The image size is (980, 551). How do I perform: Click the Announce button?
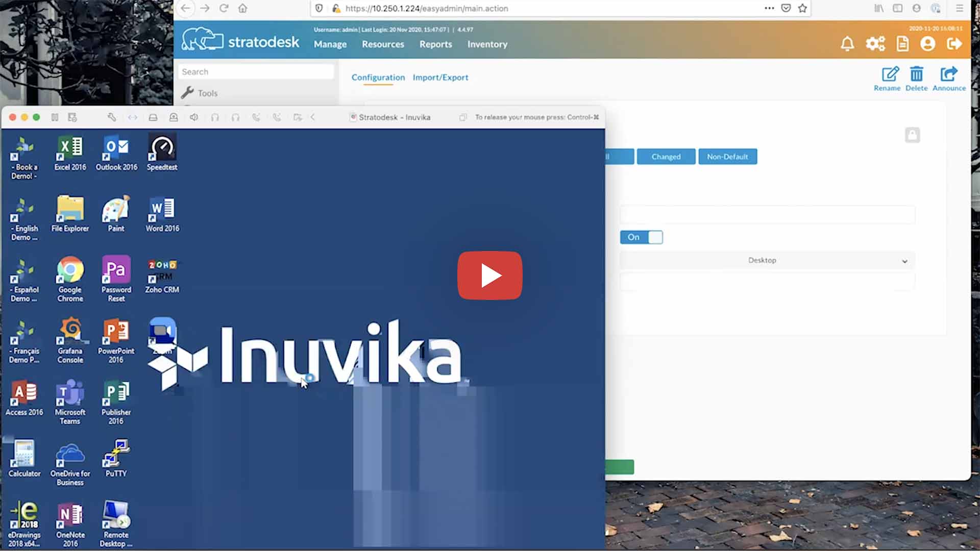click(x=949, y=78)
